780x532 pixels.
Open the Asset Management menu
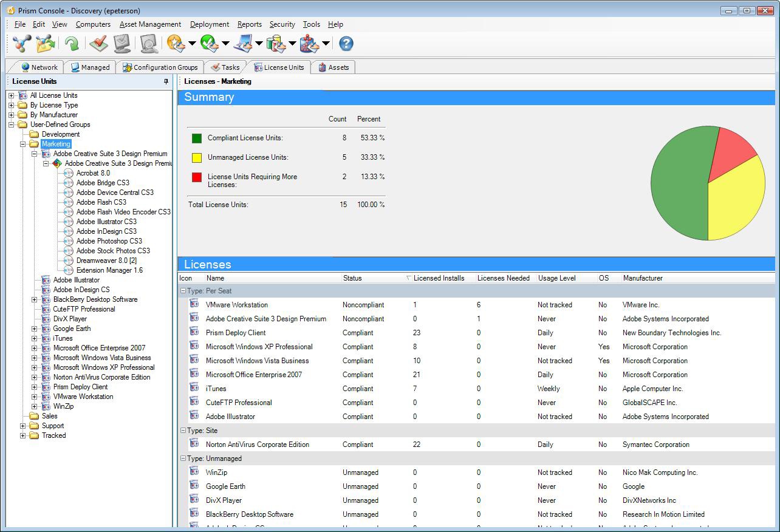pos(150,24)
